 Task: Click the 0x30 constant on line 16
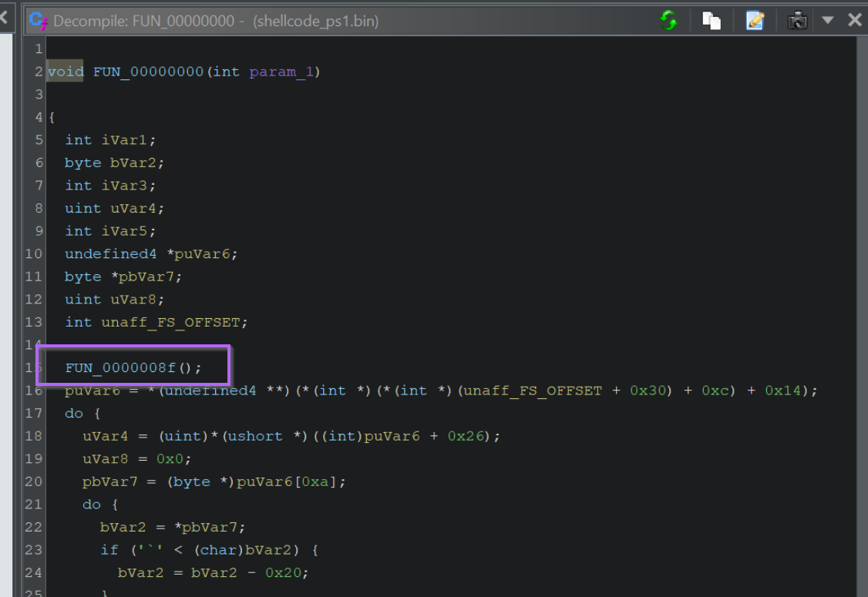[x=644, y=391]
